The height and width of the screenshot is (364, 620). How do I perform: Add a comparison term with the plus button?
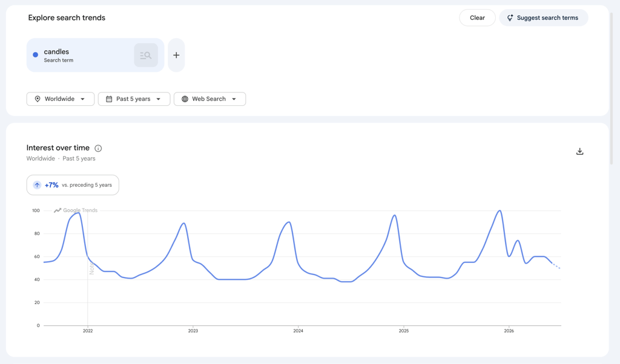click(x=176, y=55)
